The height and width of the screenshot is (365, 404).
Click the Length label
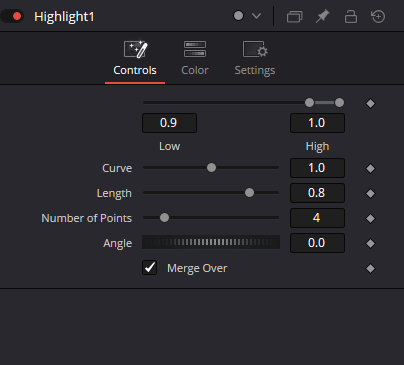click(114, 193)
